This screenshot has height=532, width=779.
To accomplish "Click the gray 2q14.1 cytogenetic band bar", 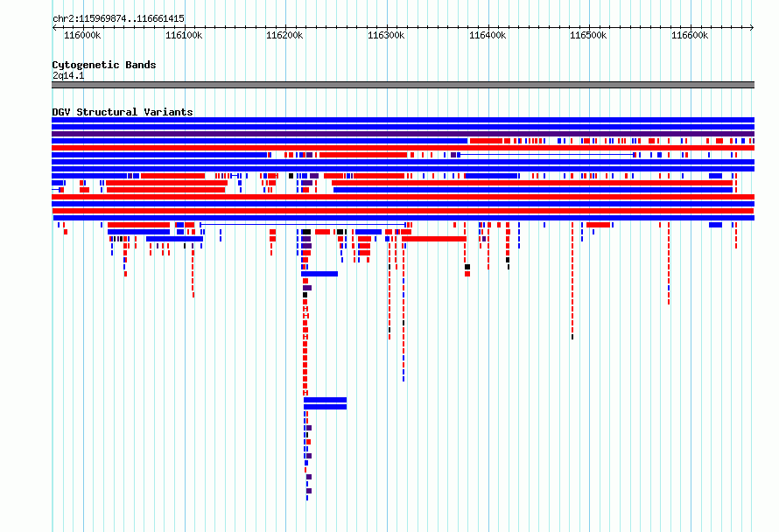I will [x=403, y=85].
